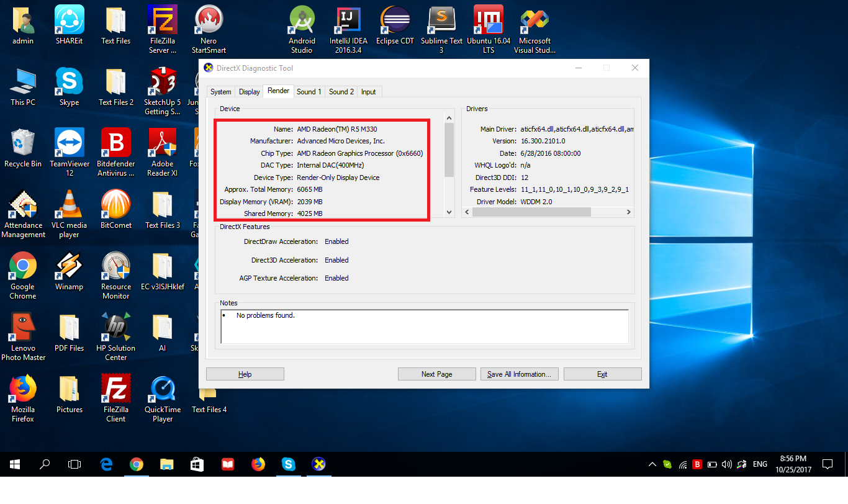The width and height of the screenshot is (848, 504).
Task: Select the admin user folder icon
Action: coord(23,26)
